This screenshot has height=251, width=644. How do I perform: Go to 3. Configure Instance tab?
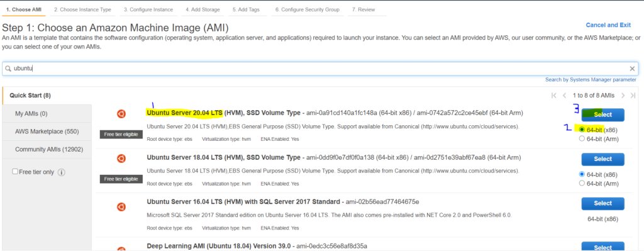tap(148, 9)
